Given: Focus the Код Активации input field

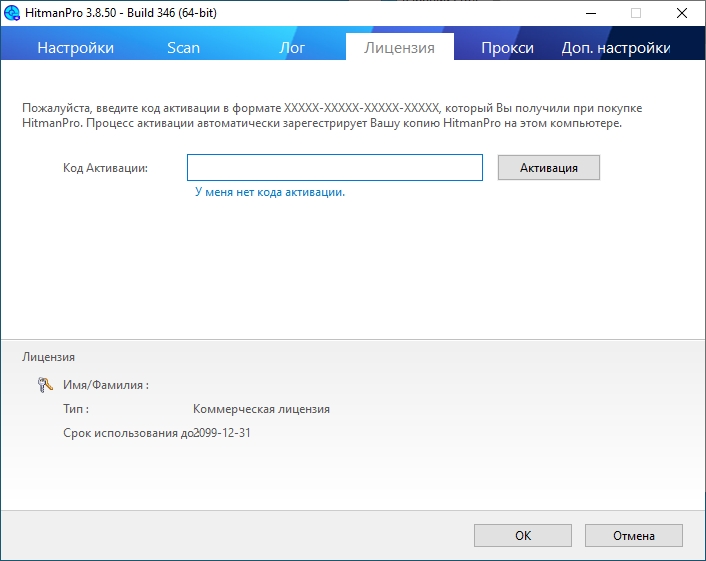Looking at the screenshot, I should (x=335, y=167).
